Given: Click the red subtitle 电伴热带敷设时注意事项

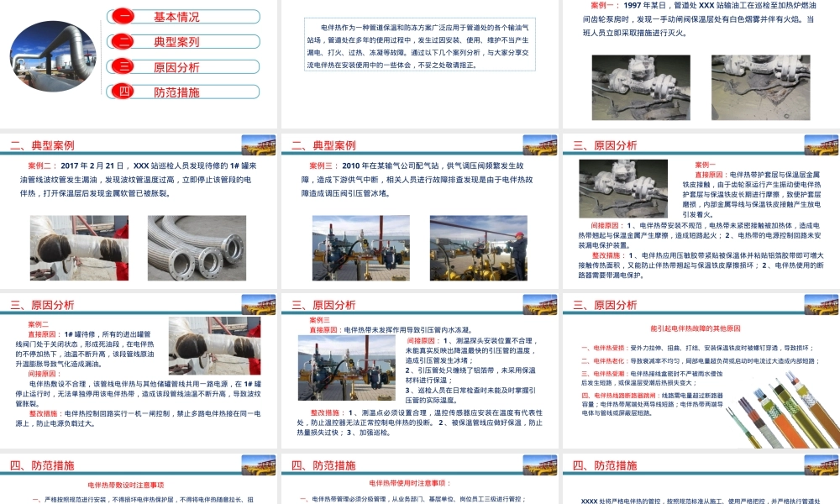Looking at the screenshot, I should [x=126, y=485].
